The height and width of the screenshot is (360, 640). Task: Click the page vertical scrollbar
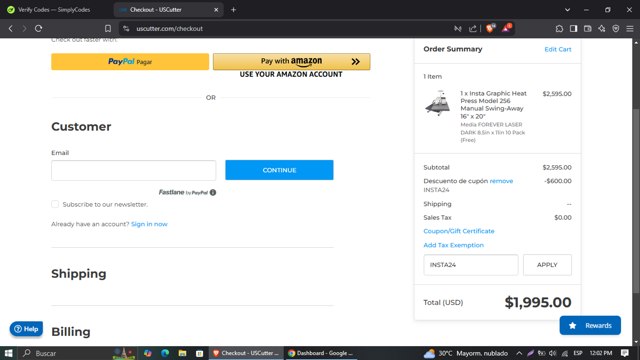click(636, 200)
